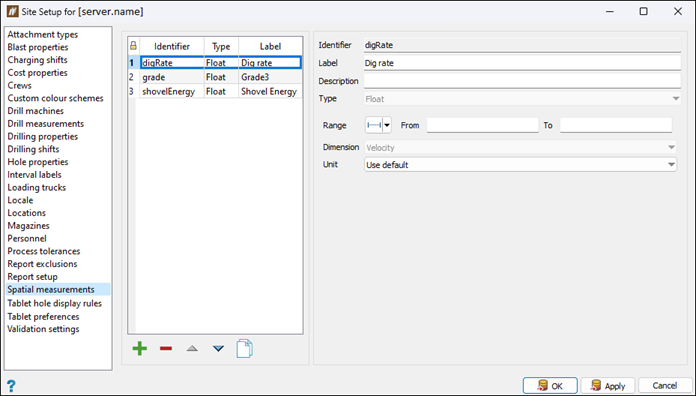Click in the Label field containing Dig rate
The image size is (696, 396).
click(x=522, y=63)
